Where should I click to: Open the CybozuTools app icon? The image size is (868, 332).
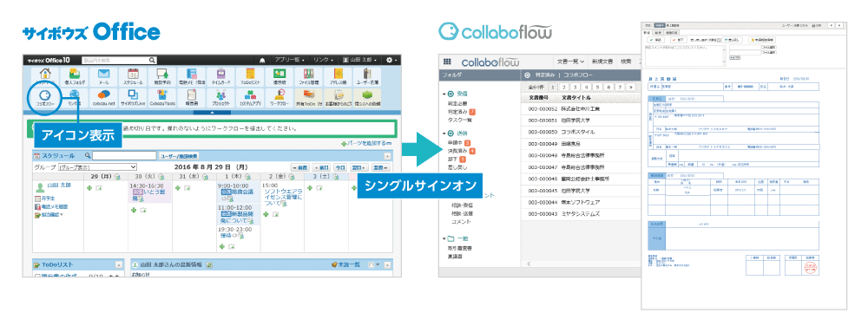click(162, 98)
